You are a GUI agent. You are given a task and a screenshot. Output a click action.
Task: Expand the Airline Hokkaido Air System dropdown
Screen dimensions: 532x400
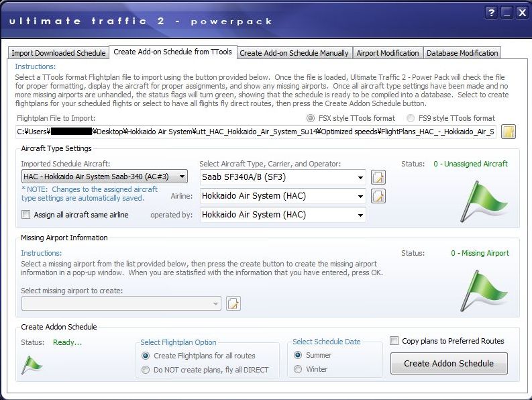pos(283,196)
